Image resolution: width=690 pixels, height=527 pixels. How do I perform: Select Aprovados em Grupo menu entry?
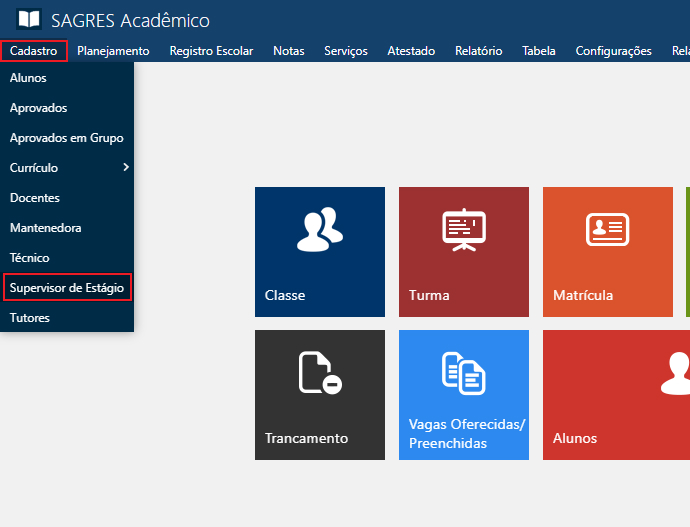67,138
